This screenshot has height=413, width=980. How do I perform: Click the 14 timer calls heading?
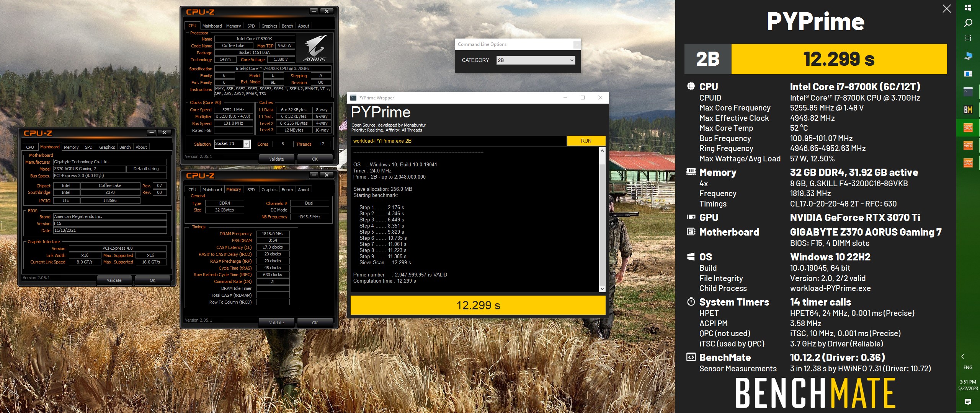coord(820,302)
